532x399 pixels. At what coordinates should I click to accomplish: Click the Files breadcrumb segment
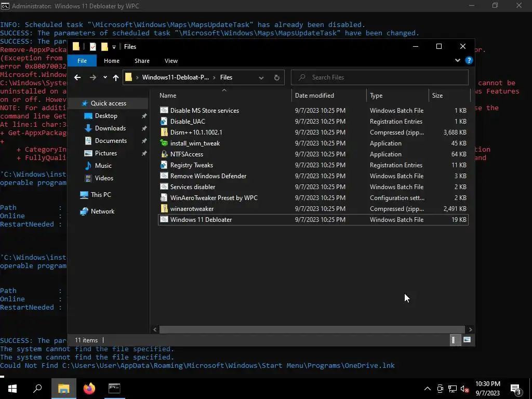pyautogui.click(x=226, y=77)
